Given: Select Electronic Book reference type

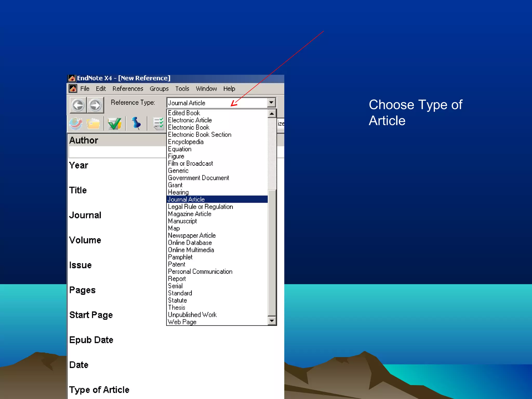Looking at the screenshot, I should coord(217,128).
